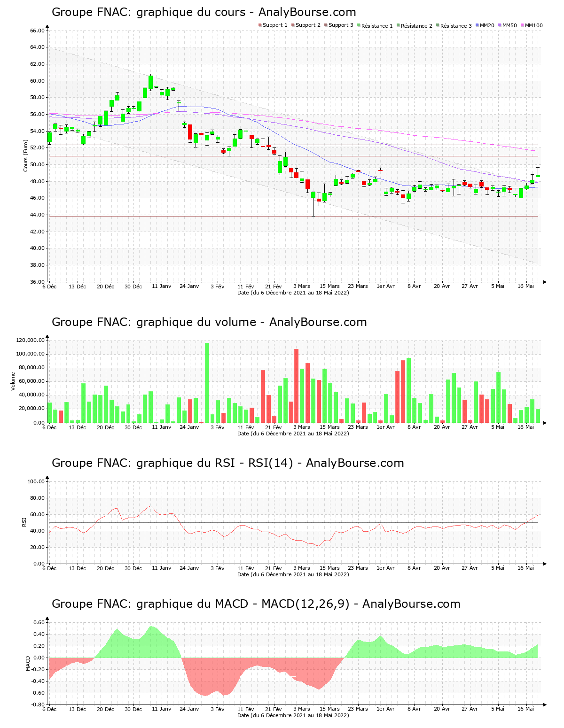564x728 pixels.
Task: Click the 'graphique du MACD - MACD(12,26,9)' title
Action: [x=256, y=604]
